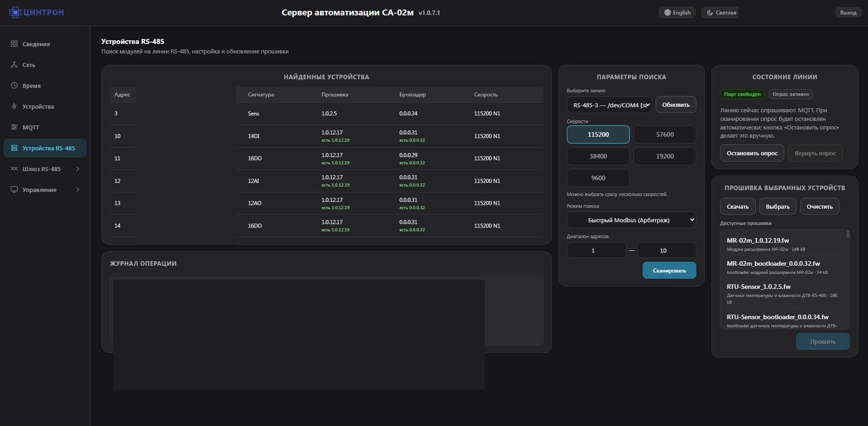The width and height of the screenshot is (868, 426).
Task: Toggle the 115200 speed option
Action: 598,134
